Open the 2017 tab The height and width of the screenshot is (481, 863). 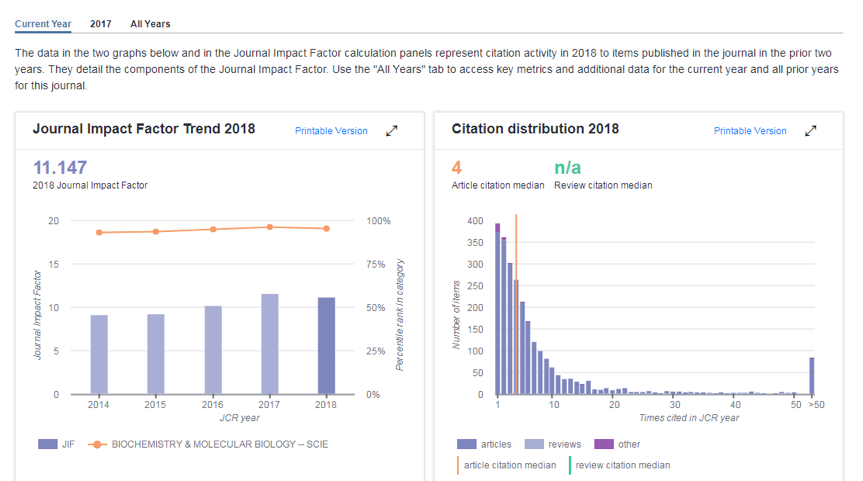point(100,23)
